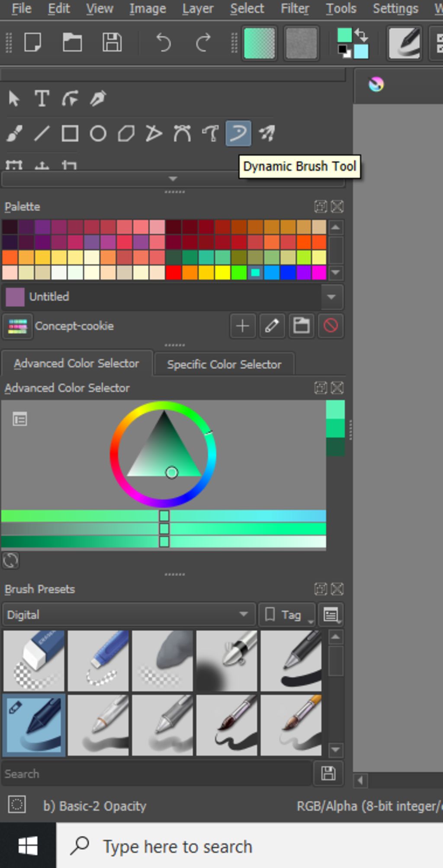Click the Calligraphy tool icon

(x=98, y=99)
